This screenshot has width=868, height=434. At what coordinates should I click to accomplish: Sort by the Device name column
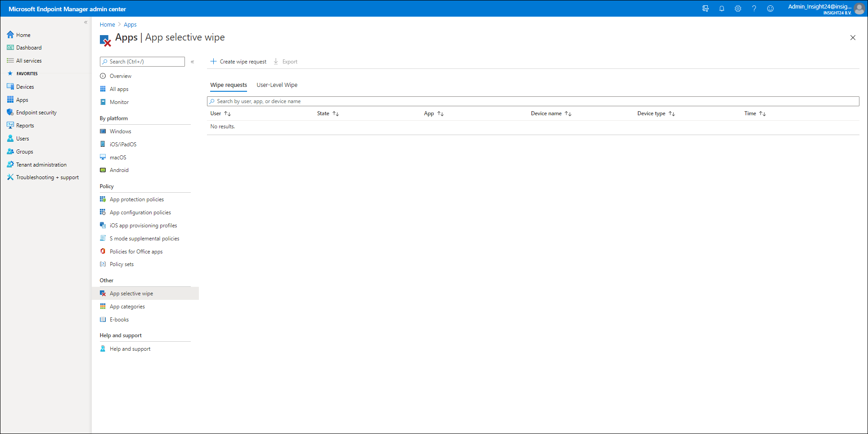(x=551, y=113)
